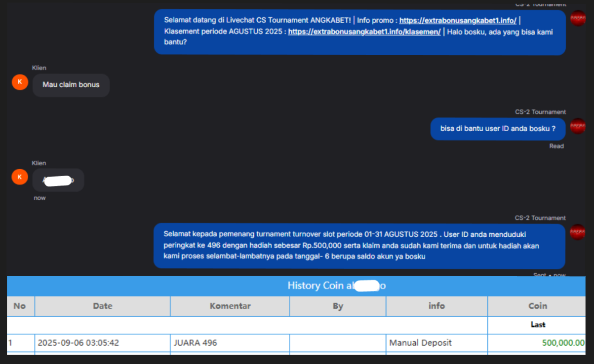
Task: Click the 'CS-2 Tournament' label above user ID request
Action: pos(540,112)
